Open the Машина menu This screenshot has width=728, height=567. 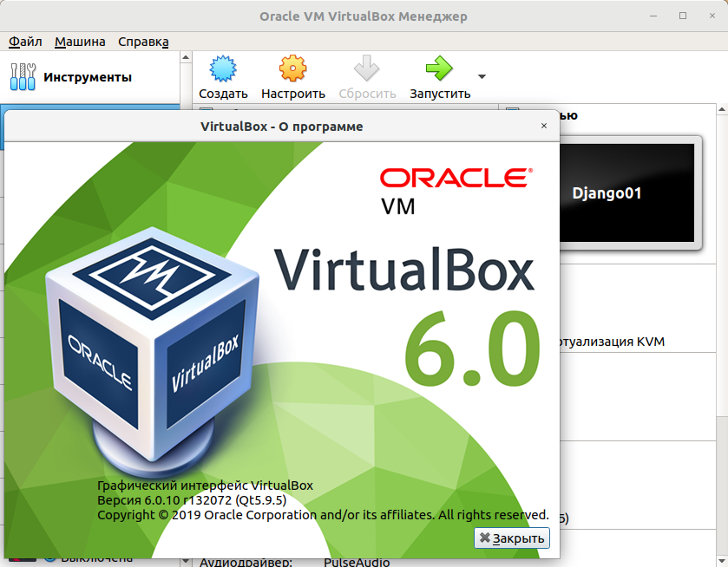click(x=80, y=42)
